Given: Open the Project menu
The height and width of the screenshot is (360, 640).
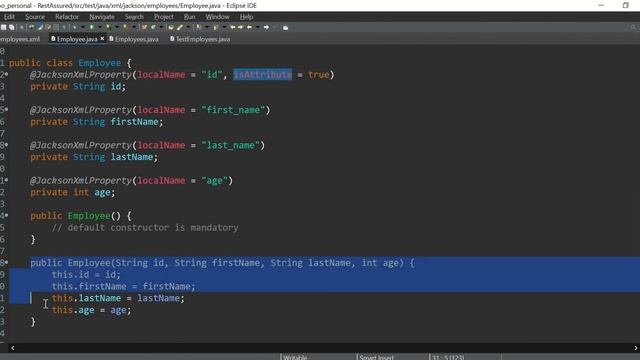Looking at the screenshot, I should pos(164,17).
